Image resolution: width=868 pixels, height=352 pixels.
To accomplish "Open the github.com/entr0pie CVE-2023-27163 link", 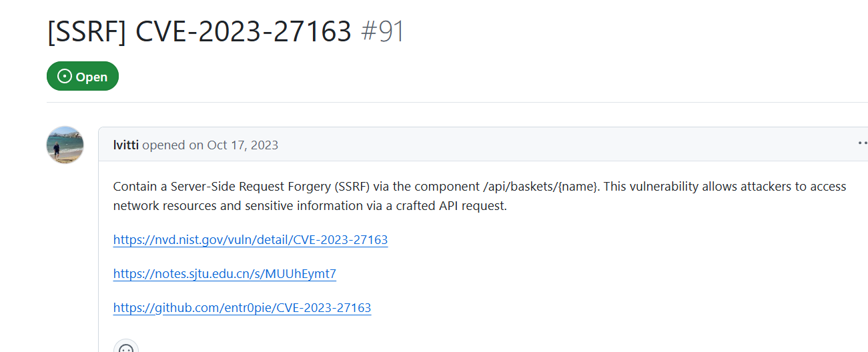I will (242, 307).
